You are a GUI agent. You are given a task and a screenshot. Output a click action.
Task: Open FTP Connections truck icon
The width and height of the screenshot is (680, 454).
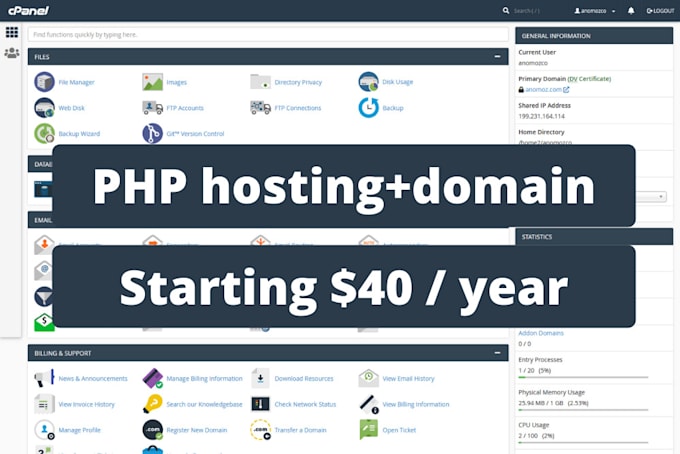[260, 108]
